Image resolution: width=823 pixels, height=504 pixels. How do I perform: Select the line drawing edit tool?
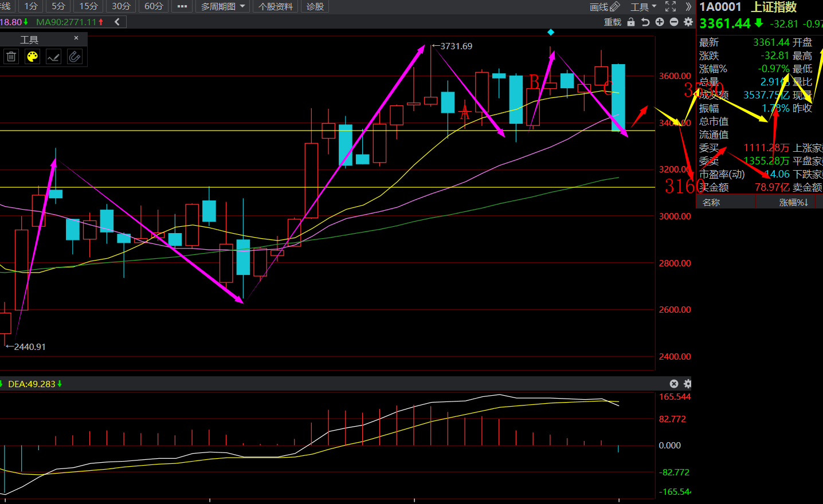[x=53, y=56]
